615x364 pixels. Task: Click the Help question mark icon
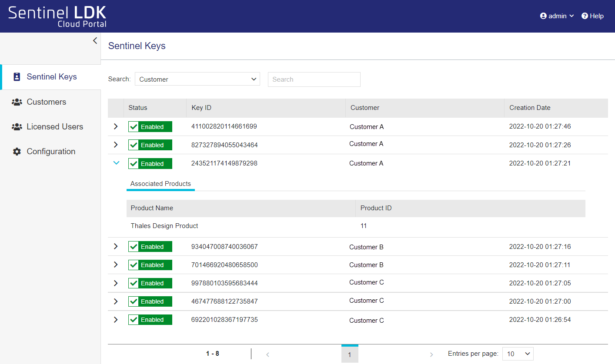click(x=585, y=16)
